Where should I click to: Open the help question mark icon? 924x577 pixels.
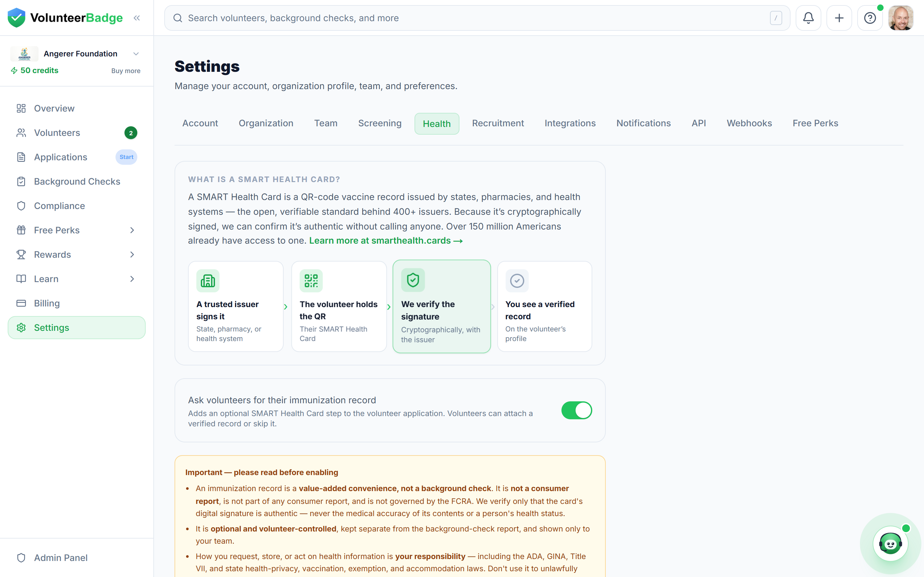(870, 18)
